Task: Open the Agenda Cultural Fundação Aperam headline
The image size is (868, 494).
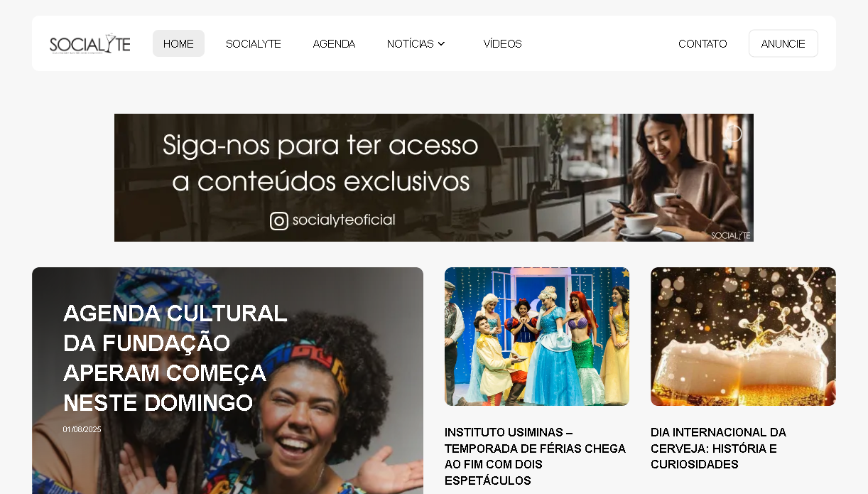Action: 175,358
